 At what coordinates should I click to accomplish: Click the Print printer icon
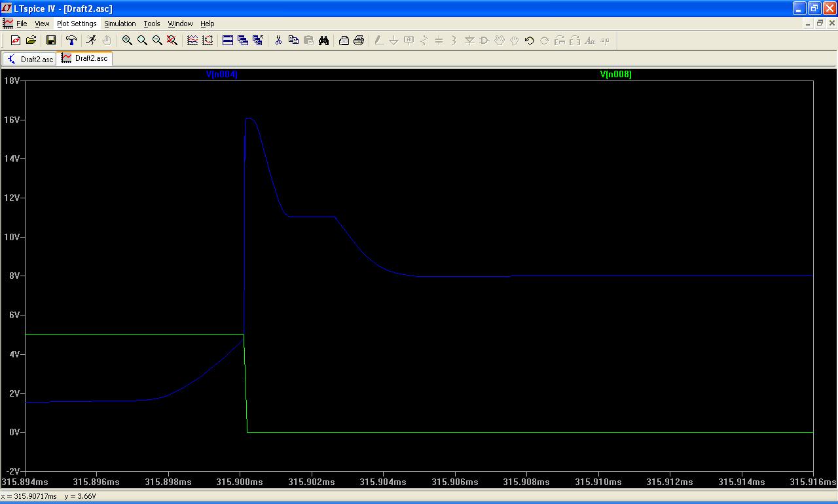click(x=359, y=41)
